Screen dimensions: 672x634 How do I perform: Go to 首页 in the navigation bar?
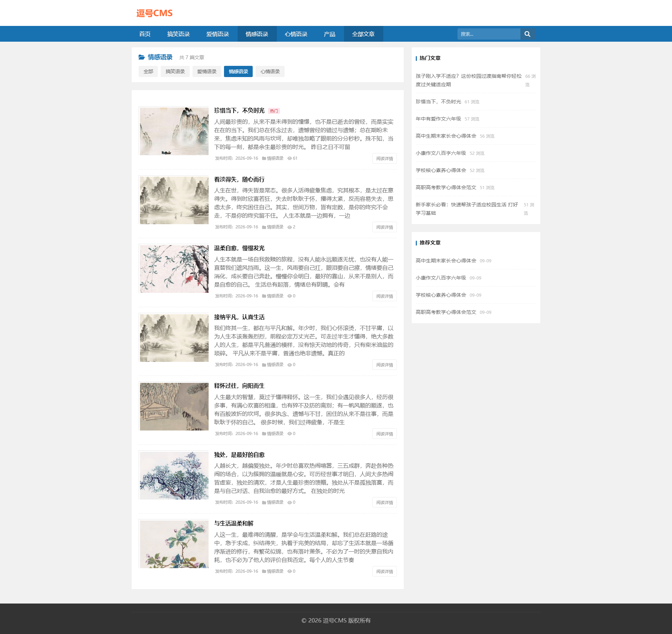pos(145,34)
